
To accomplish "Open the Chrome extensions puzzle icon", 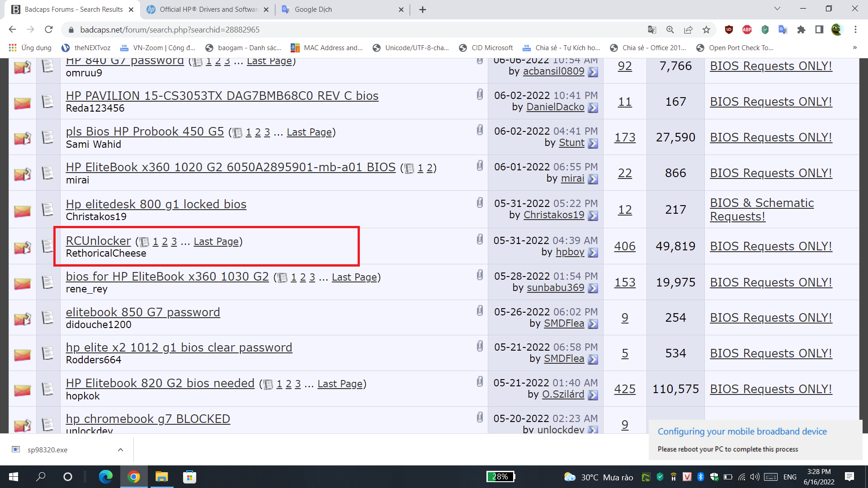I will coord(801,30).
